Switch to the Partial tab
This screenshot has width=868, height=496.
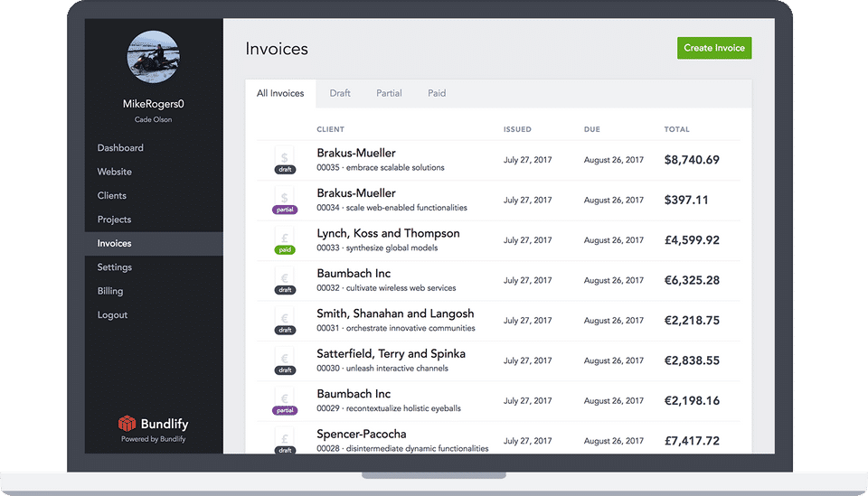tap(389, 93)
